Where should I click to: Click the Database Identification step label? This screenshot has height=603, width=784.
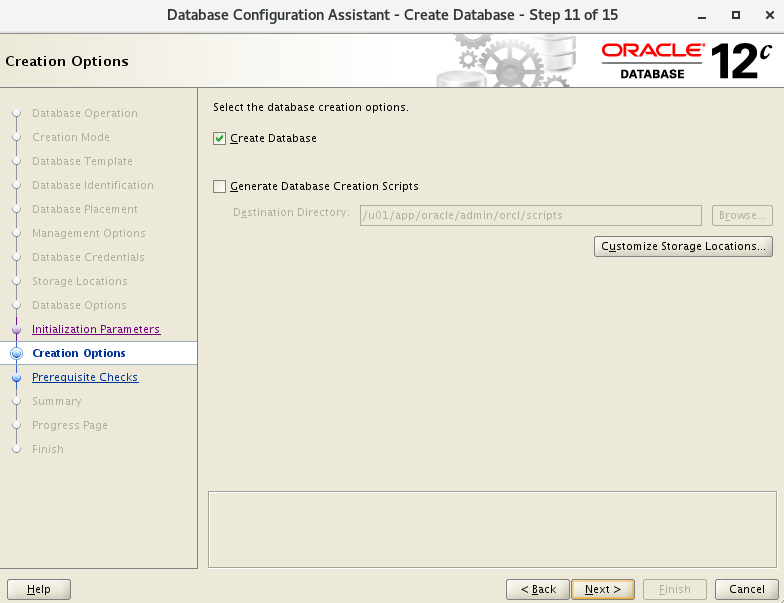[x=92, y=185]
